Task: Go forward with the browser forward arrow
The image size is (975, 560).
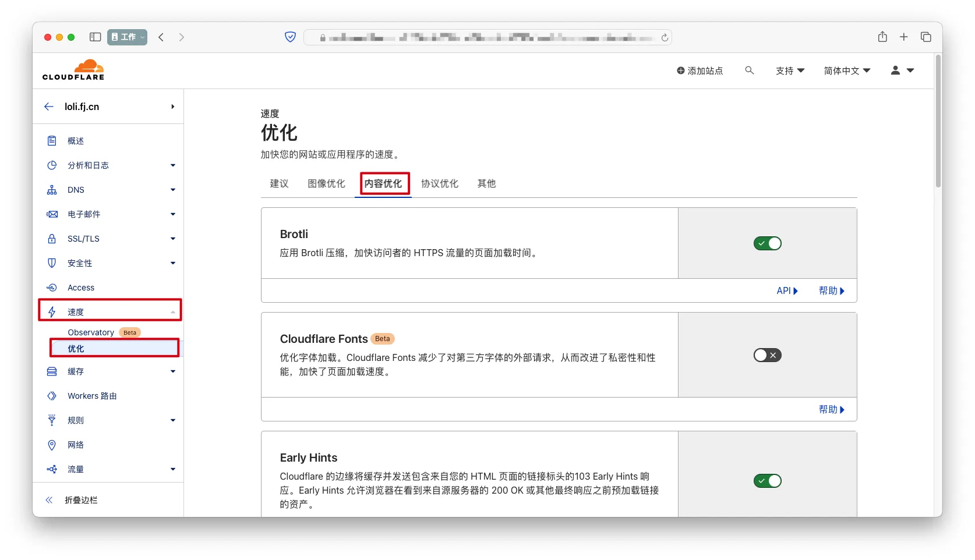Action: 182,37
